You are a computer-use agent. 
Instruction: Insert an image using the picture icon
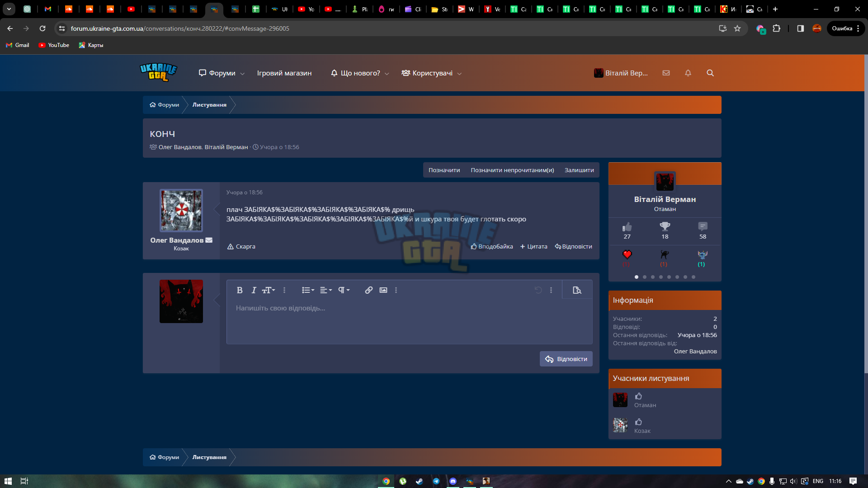383,290
